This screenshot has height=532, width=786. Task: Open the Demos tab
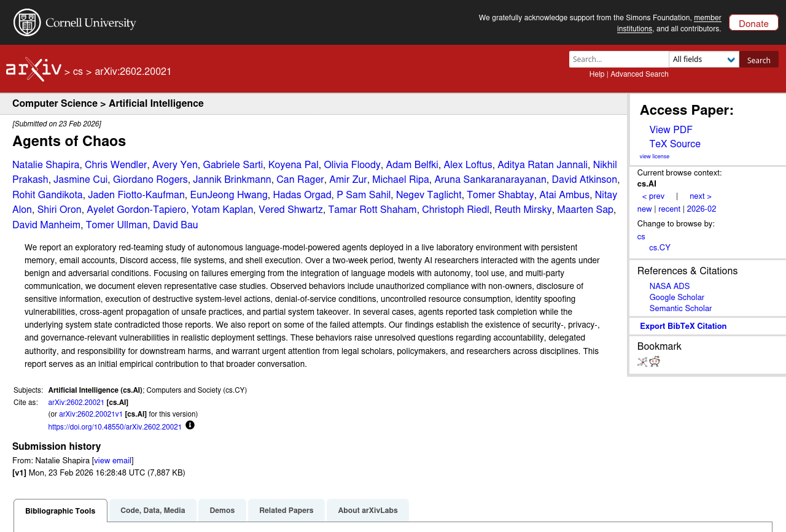click(222, 511)
